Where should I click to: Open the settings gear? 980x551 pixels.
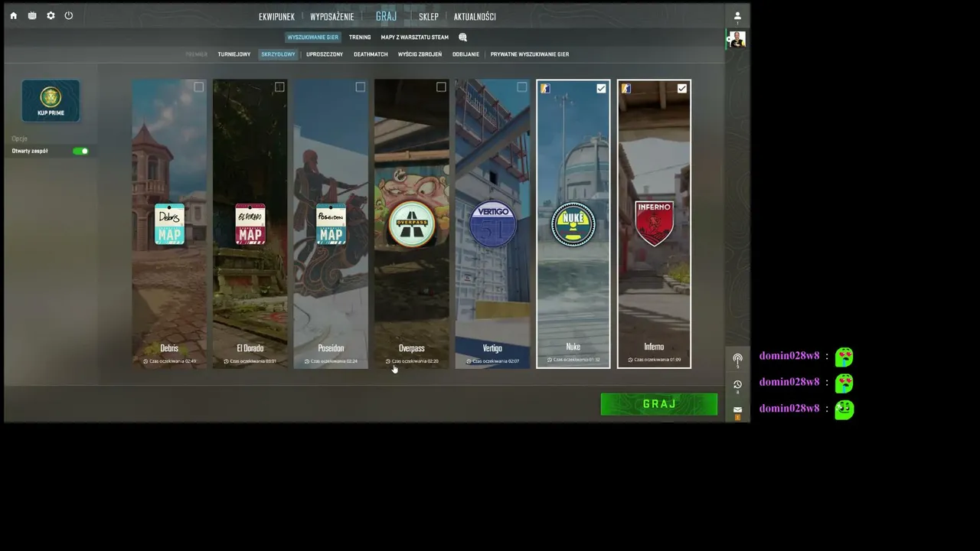[x=51, y=15]
